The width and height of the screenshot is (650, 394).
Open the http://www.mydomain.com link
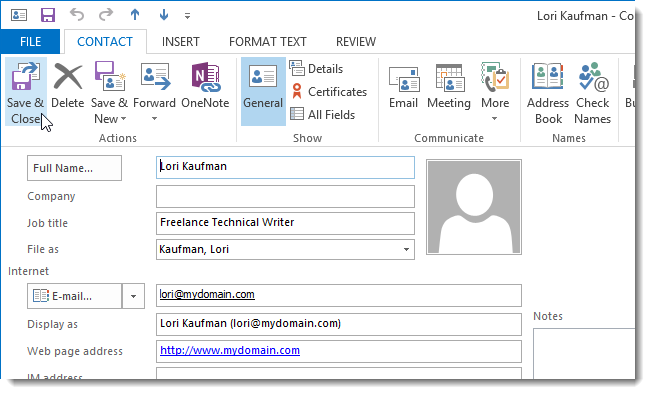[x=230, y=350]
